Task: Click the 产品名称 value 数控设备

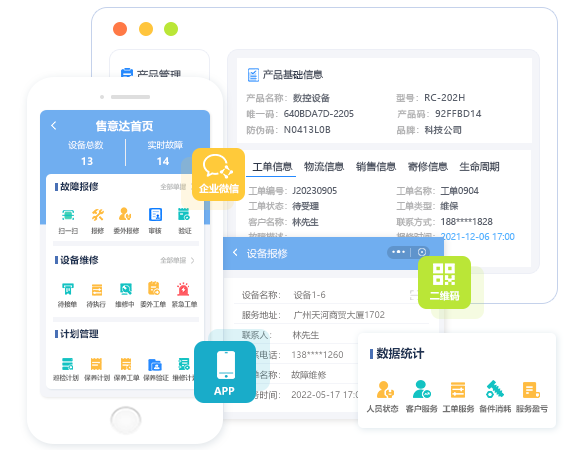Action: (x=311, y=98)
